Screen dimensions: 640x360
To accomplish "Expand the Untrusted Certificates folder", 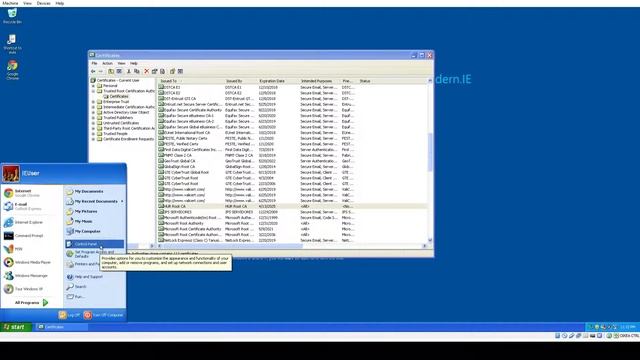I will 93,123.
